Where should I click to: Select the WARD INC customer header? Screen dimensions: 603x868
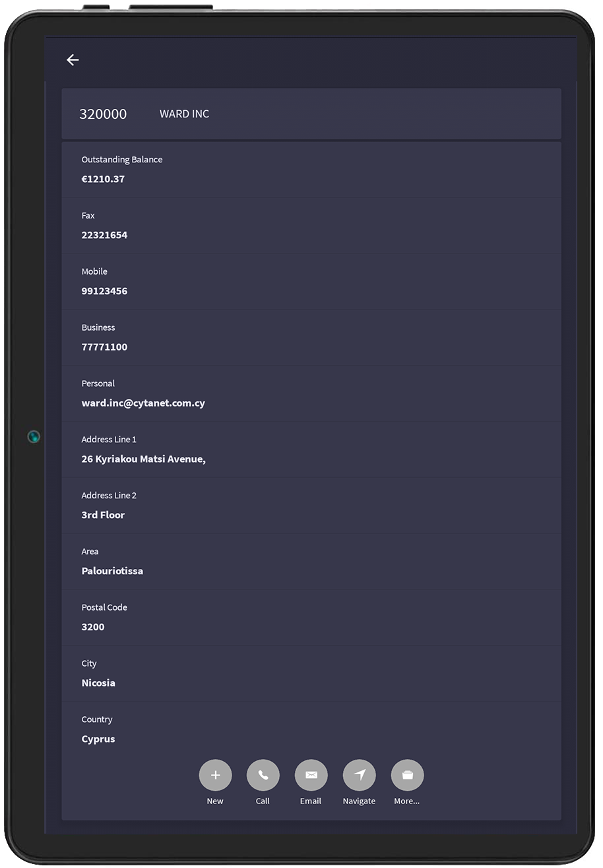tap(184, 114)
